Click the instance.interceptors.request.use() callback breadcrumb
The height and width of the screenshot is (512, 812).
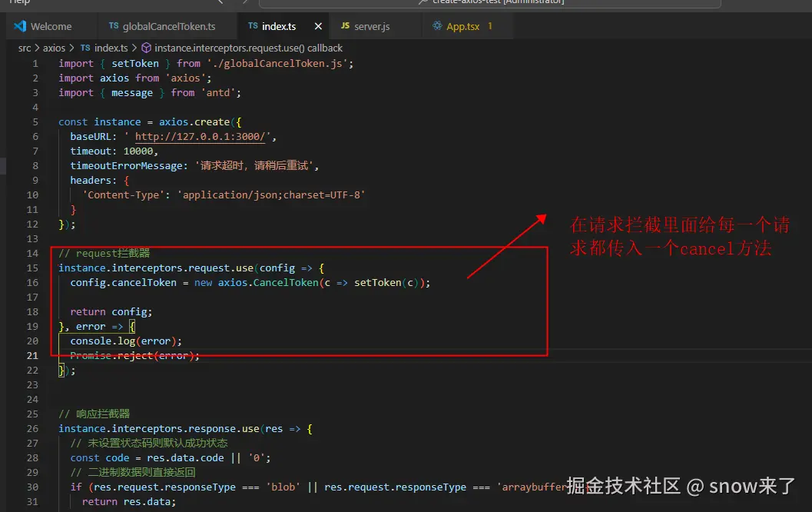(x=248, y=48)
